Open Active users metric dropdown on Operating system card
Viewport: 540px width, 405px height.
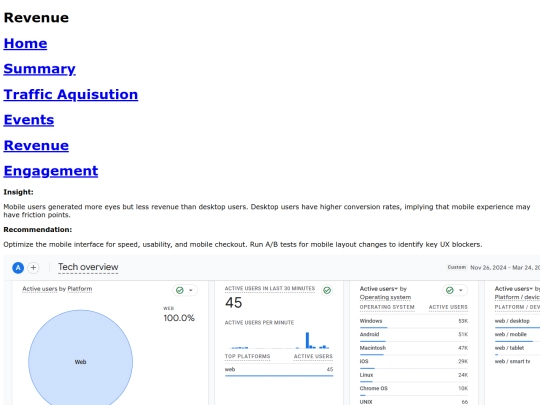click(379, 289)
